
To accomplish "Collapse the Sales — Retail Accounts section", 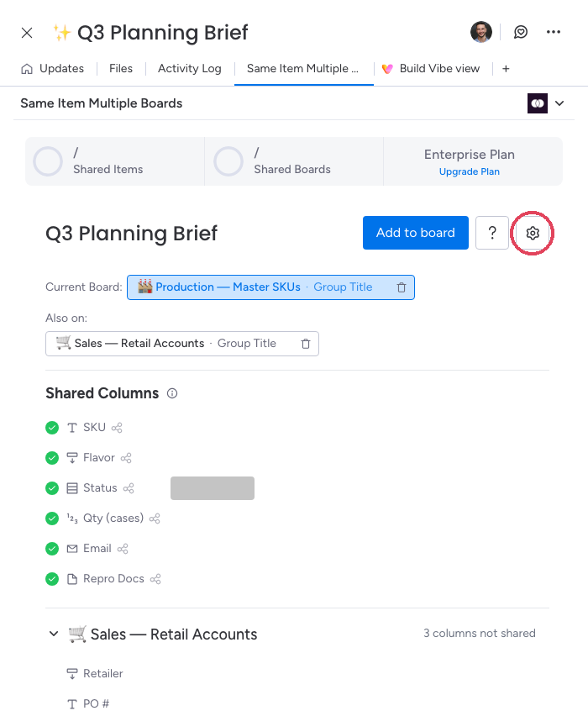I will (54, 634).
